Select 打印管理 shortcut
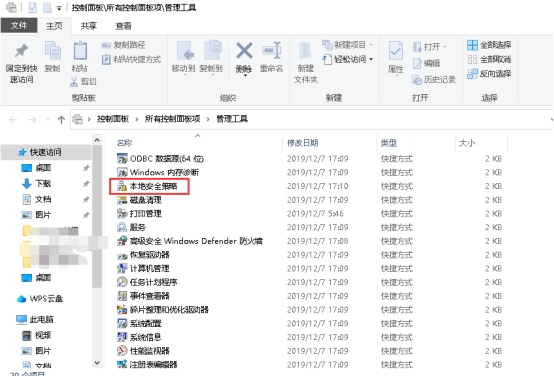The height and width of the screenshot is (377, 554). pyautogui.click(x=139, y=214)
